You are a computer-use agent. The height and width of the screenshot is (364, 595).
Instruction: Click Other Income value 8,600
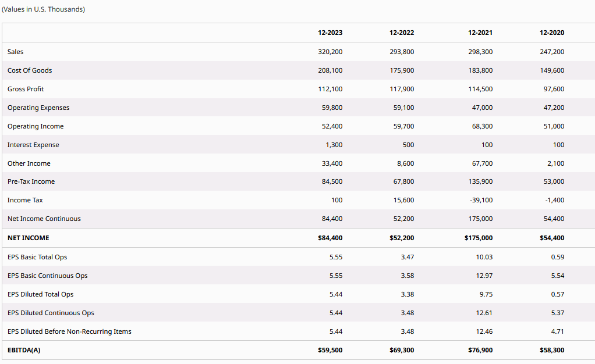[406, 163]
